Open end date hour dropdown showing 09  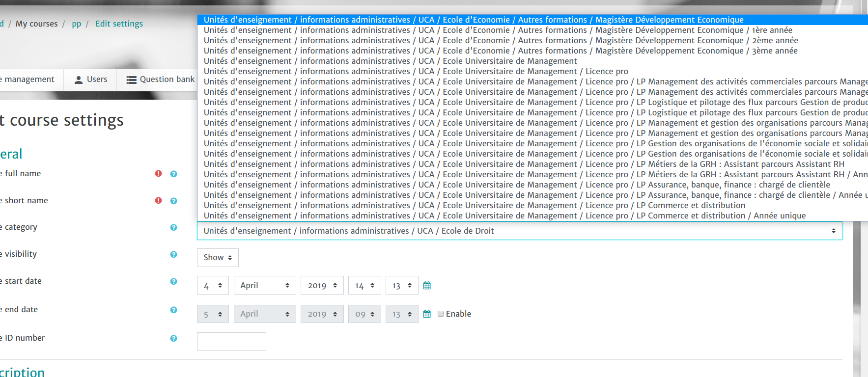pos(364,314)
